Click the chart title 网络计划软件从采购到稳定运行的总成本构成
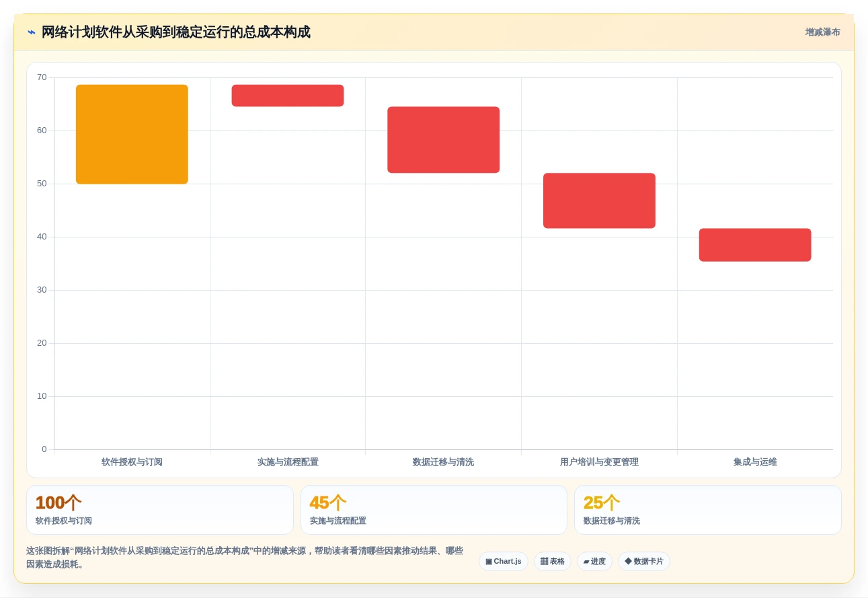 point(175,32)
